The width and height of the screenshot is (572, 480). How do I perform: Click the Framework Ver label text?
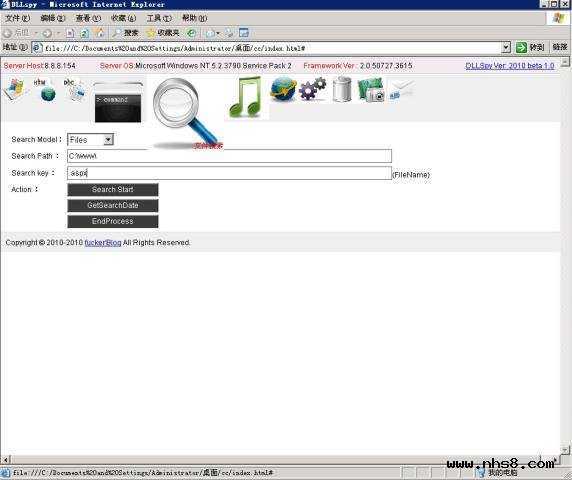(x=329, y=66)
